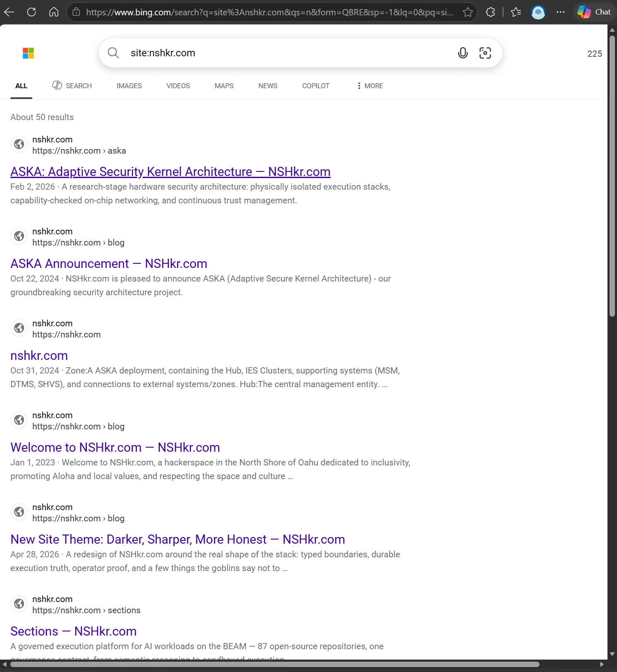
Task: Click the https://nshkr.com › sections URL
Action: pyautogui.click(x=86, y=610)
